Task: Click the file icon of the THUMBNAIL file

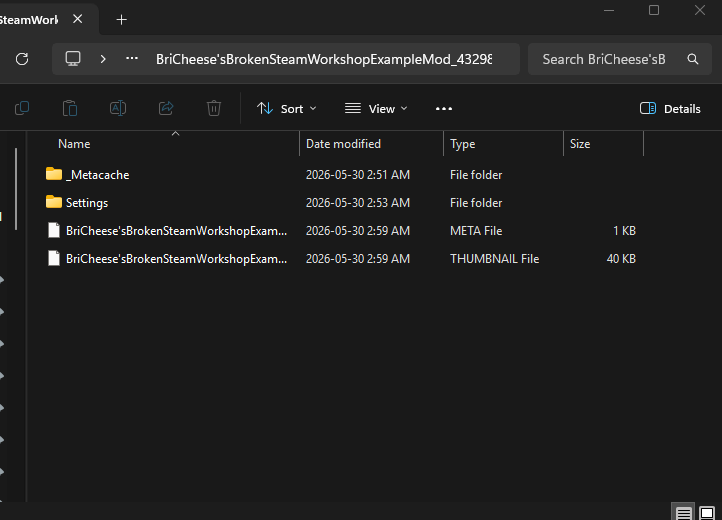Action: point(54,258)
